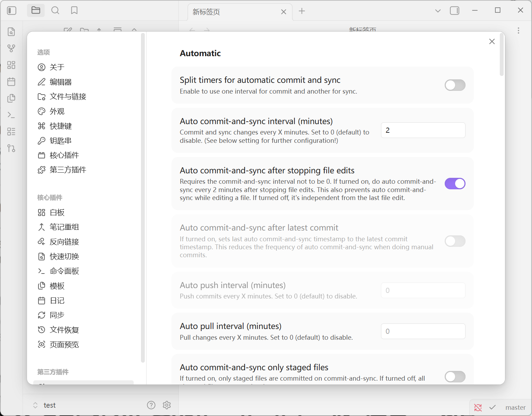This screenshot has height=416, width=532.
Task: Click the master branch status item
Action: click(515, 408)
